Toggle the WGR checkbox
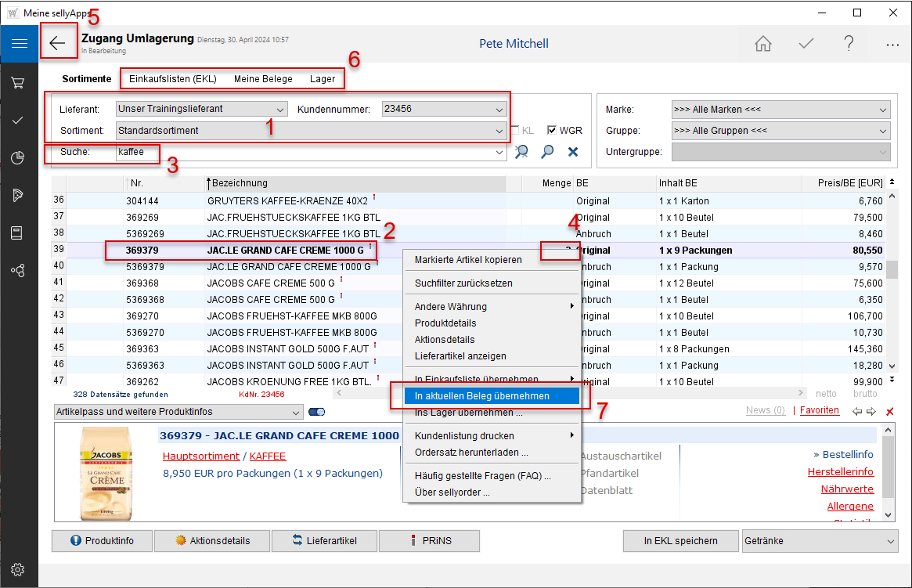Image resolution: width=912 pixels, height=588 pixels. click(x=552, y=131)
